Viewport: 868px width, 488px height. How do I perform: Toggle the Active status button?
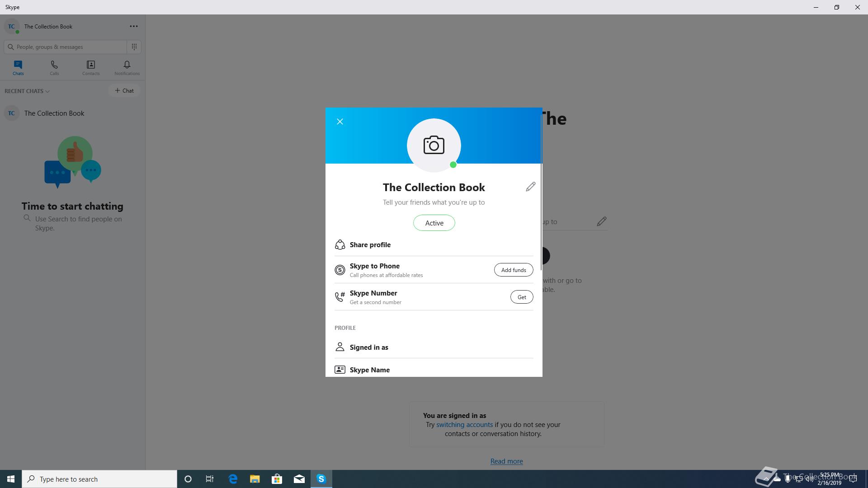coord(434,223)
